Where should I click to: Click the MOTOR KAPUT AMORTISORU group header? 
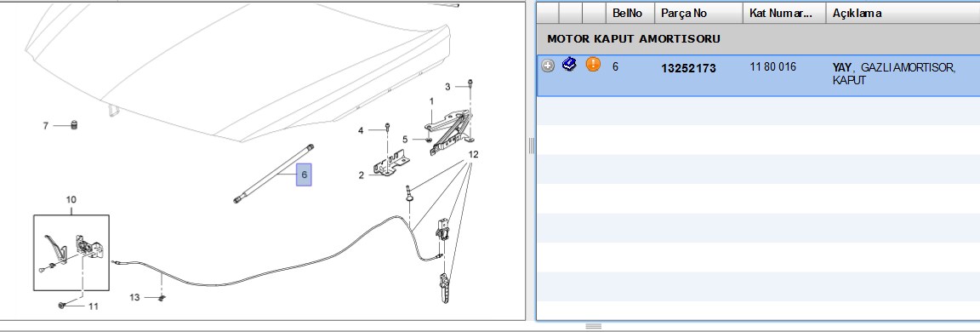(x=634, y=39)
